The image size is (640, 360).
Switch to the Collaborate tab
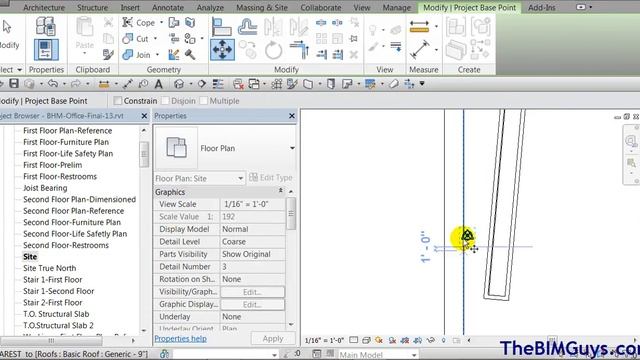click(321, 7)
